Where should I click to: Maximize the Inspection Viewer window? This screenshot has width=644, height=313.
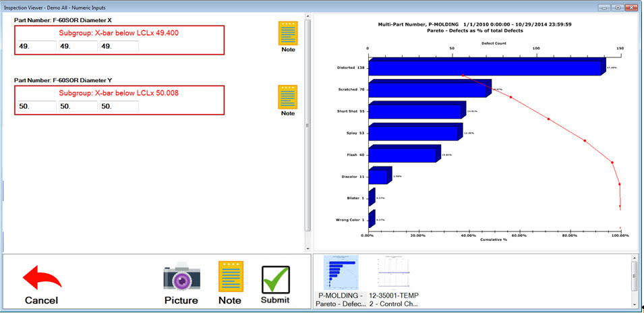[617, 6]
